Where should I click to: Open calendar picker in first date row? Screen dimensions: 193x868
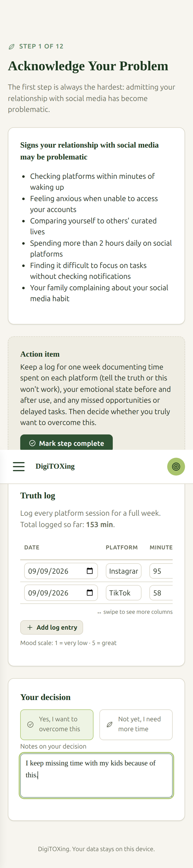click(90, 571)
